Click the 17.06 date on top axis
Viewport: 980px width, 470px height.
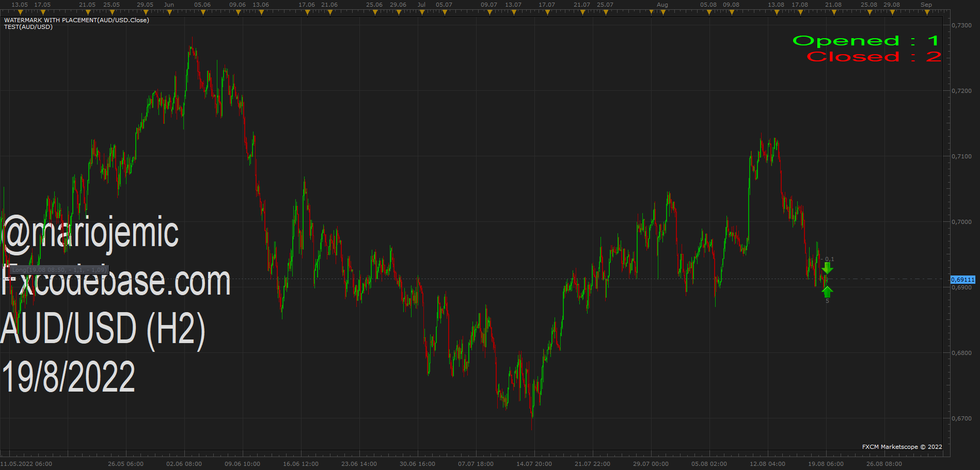pyautogui.click(x=307, y=5)
